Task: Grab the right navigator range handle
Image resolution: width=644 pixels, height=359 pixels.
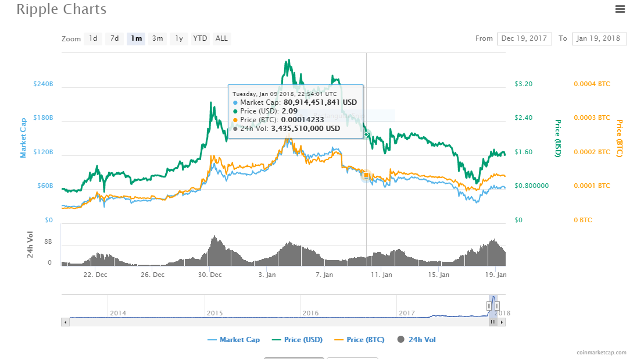Action: pos(499,305)
